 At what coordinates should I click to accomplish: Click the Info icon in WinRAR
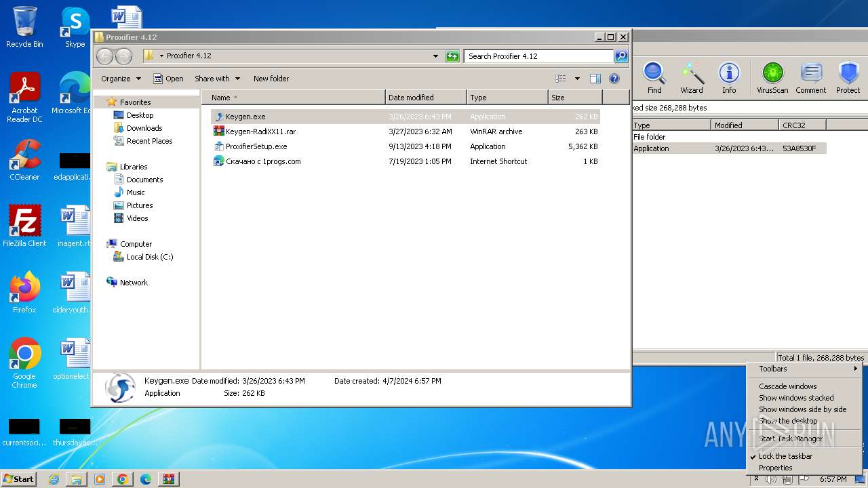point(729,77)
